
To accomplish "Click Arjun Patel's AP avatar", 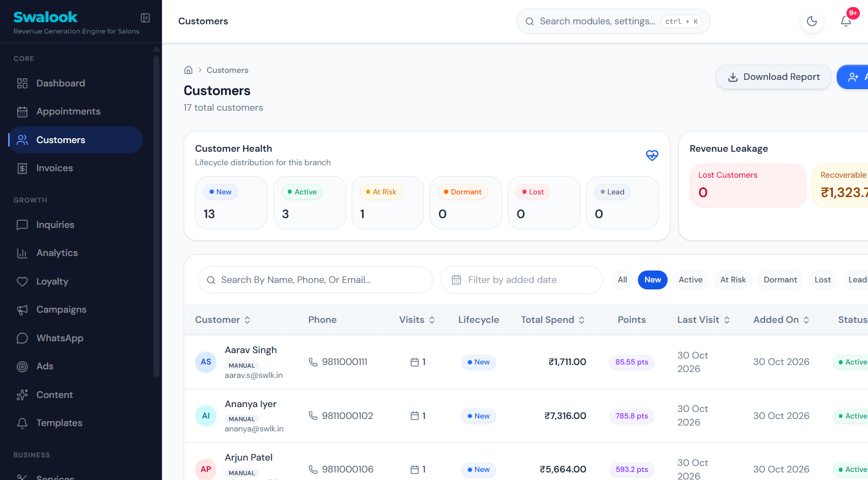I will (x=206, y=469).
